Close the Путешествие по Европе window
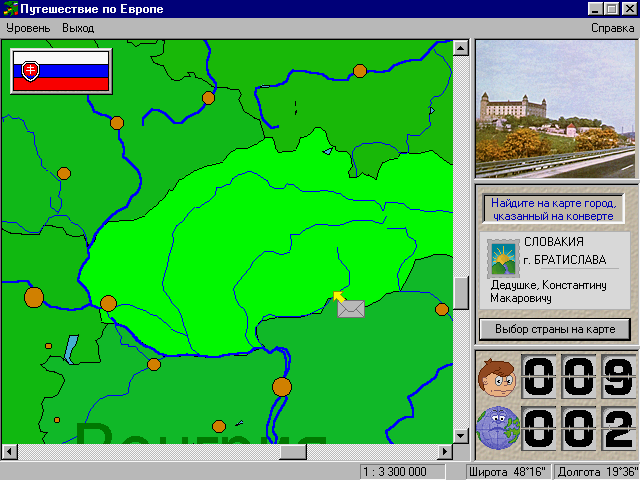640x480 pixels. point(629,9)
